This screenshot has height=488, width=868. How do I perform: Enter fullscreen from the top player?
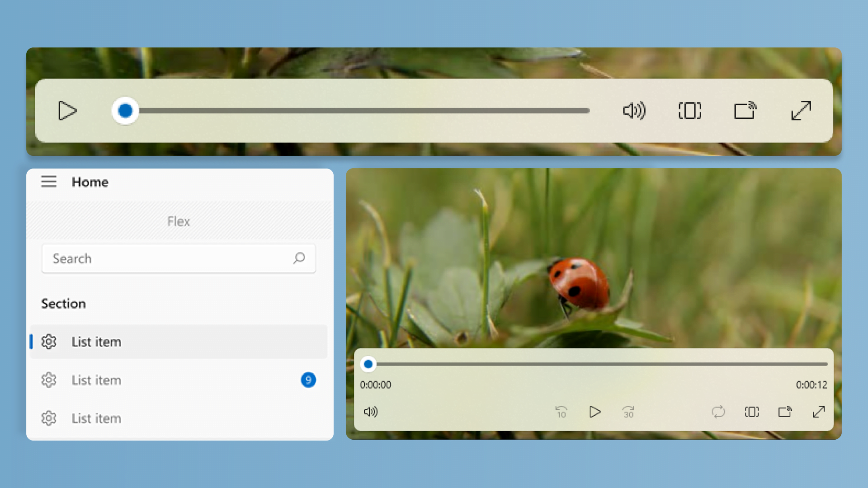(801, 111)
